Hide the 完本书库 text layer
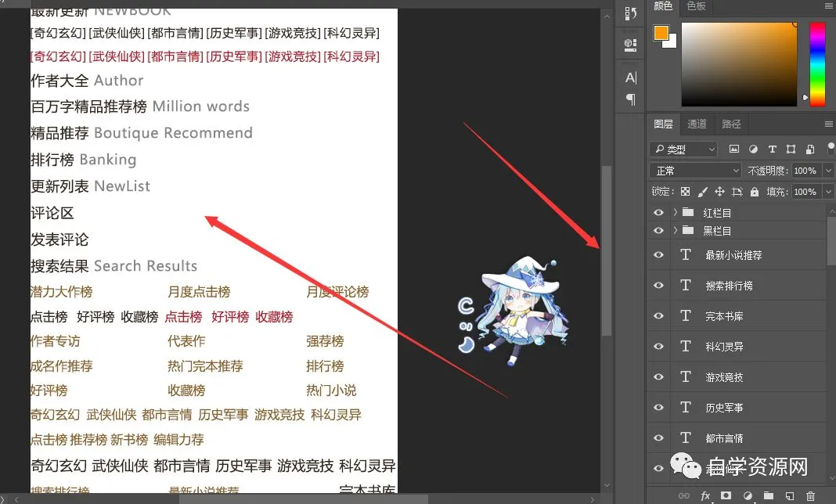836x504 pixels. coord(658,315)
